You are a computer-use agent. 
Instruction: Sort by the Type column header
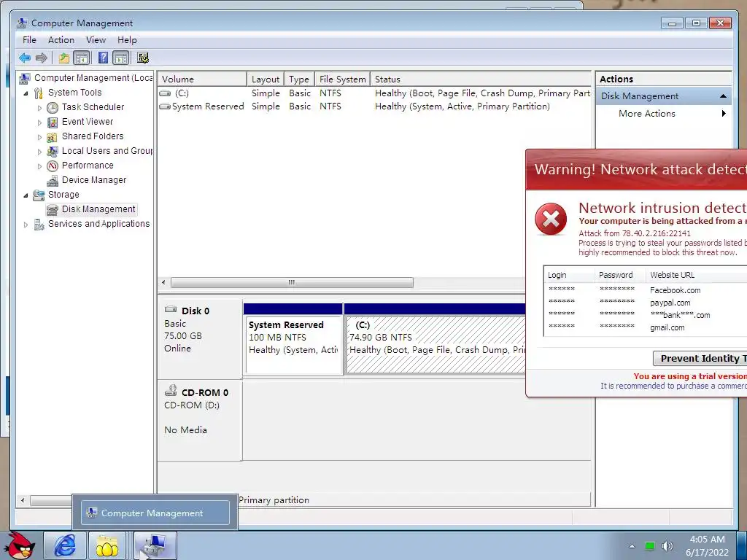point(299,79)
